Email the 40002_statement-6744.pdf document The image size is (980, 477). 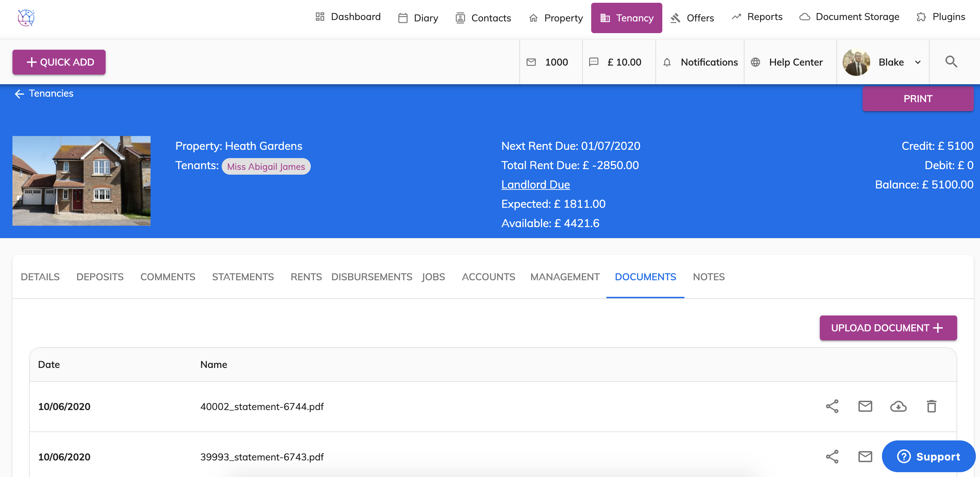[x=865, y=406]
